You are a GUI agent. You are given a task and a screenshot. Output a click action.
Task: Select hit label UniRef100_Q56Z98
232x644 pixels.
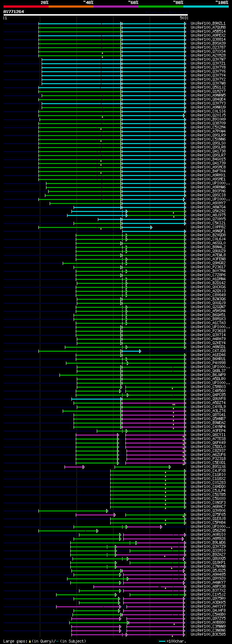click(208, 531)
